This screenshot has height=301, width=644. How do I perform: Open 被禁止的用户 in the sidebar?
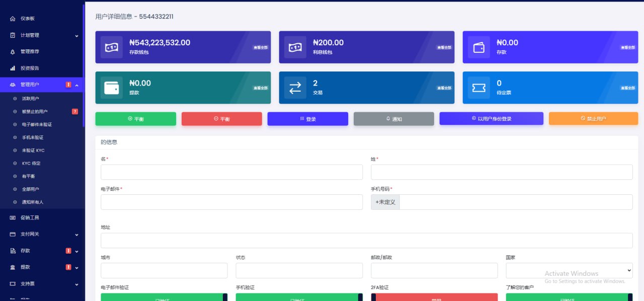click(35, 111)
